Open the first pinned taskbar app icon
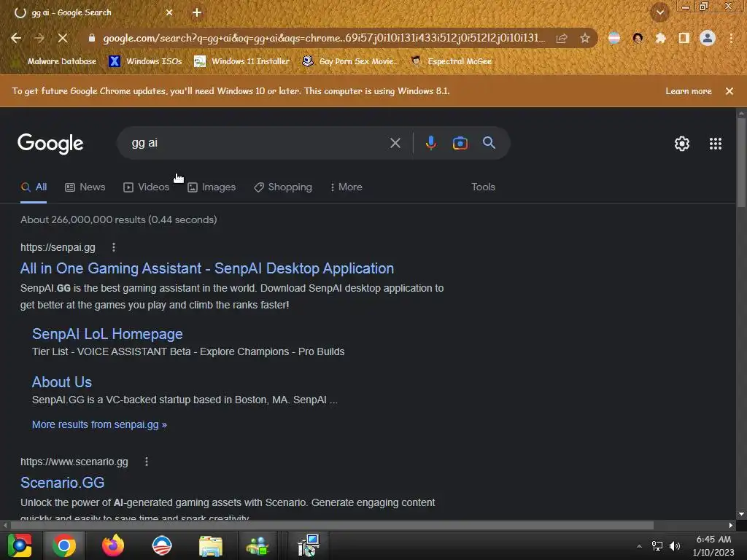The height and width of the screenshot is (560, 747). [x=20, y=545]
